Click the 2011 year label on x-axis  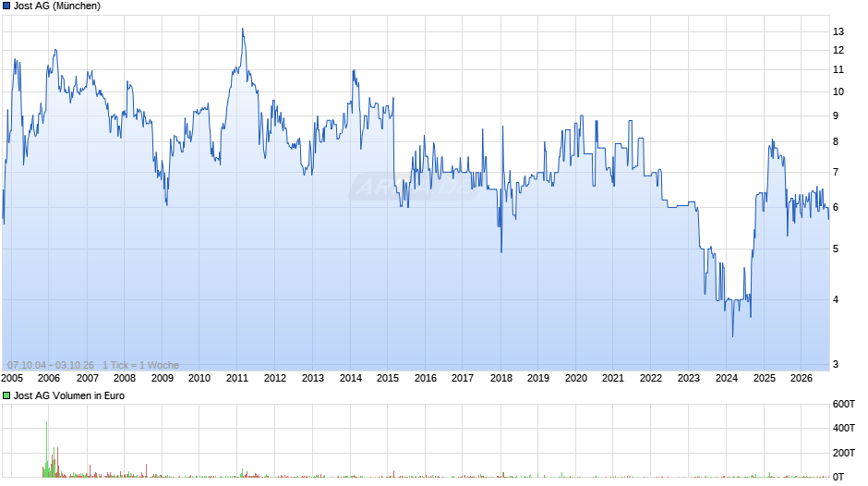[237, 378]
